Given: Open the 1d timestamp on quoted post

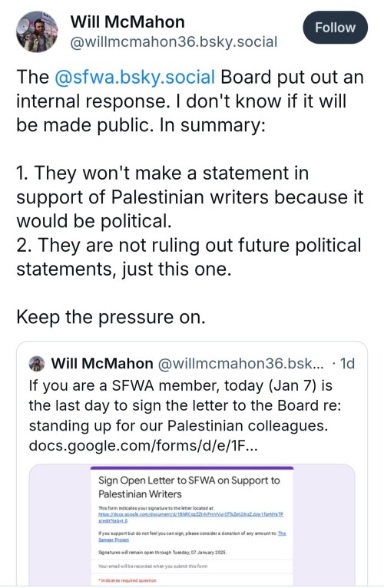Looking at the screenshot, I should (x=347, y=363).
